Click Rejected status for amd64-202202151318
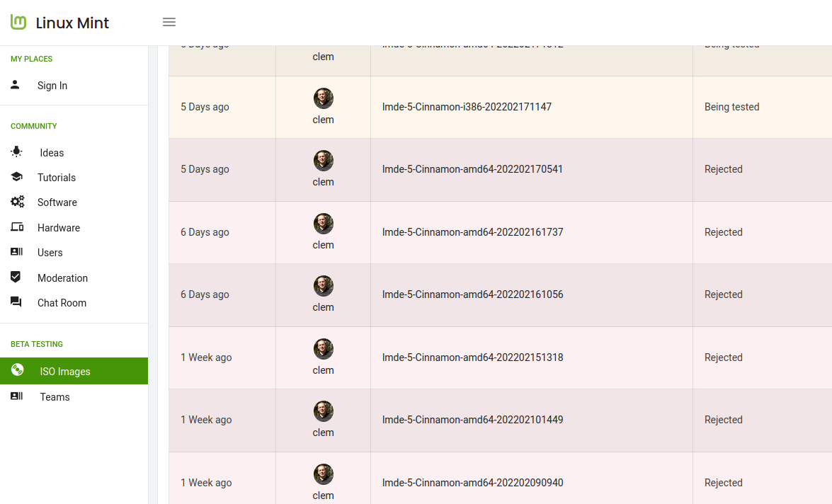This screenshot has width=832, height=504. (x=723, y=357)
